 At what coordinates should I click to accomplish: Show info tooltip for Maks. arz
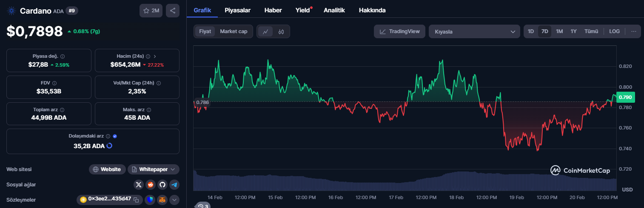tap(149, 110)
